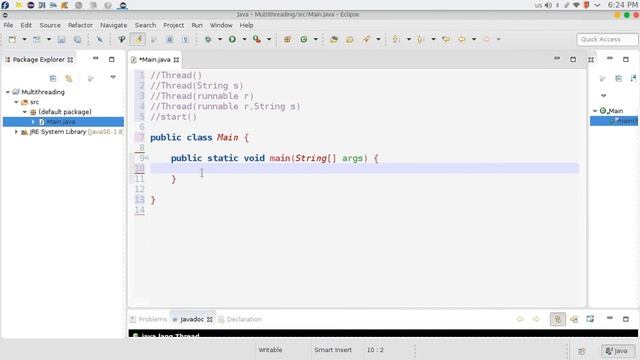
Task: Click the Open Type toolbar icon
Action: 334,39
